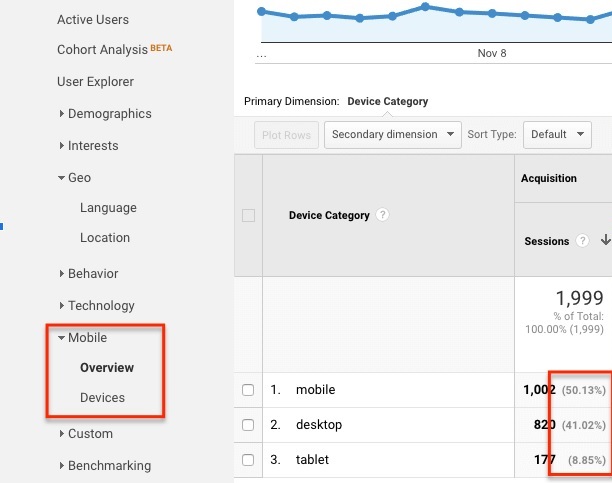The width and height of the screenshot is (612, 483).
Task: Expand the Technology section
Action: (x=100, y=306)
